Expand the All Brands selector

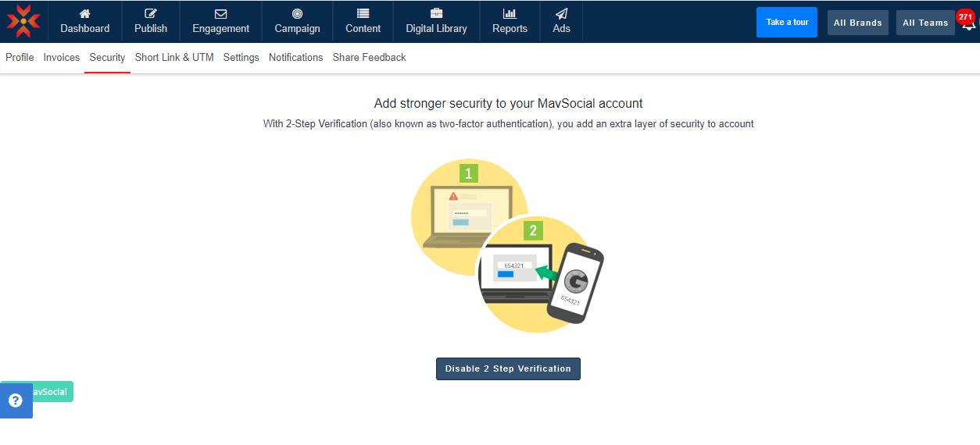point(857,23)
